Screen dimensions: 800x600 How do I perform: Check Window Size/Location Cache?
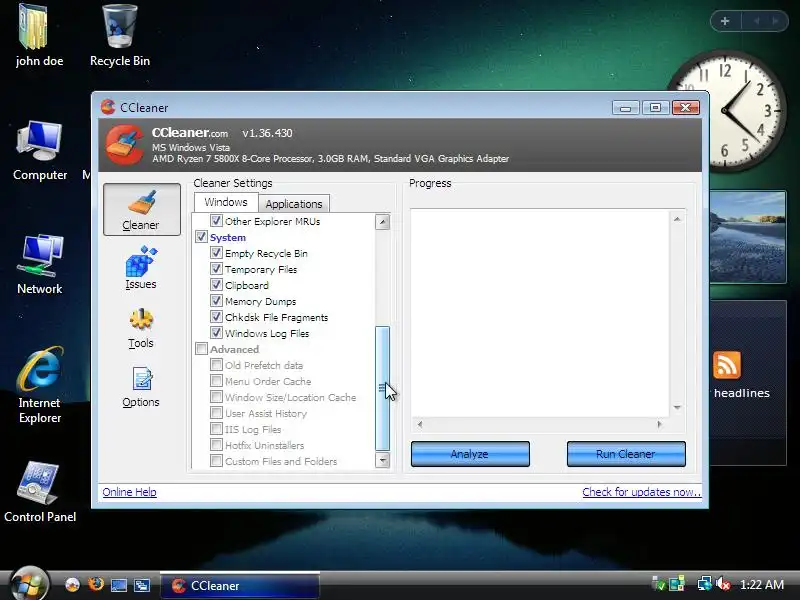216,396
